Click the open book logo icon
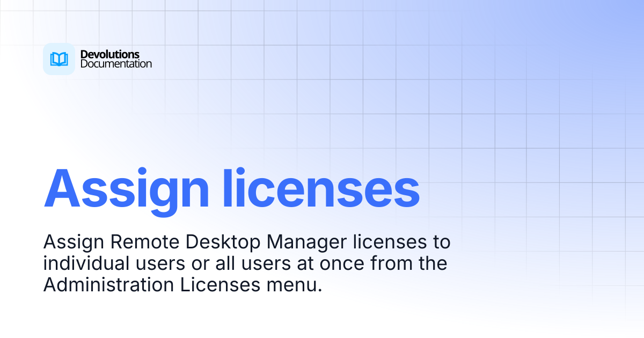The width and height of the screenshot is (644, 338). [x=59, y=59]
